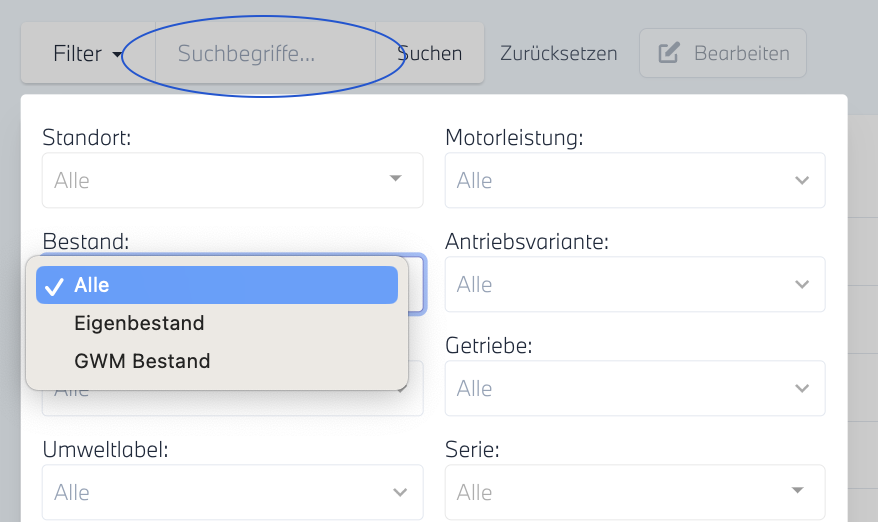Select Alle in the Bestand list
Image resolution: width=878 pixels, height=522 pixels.
point(216,285)
